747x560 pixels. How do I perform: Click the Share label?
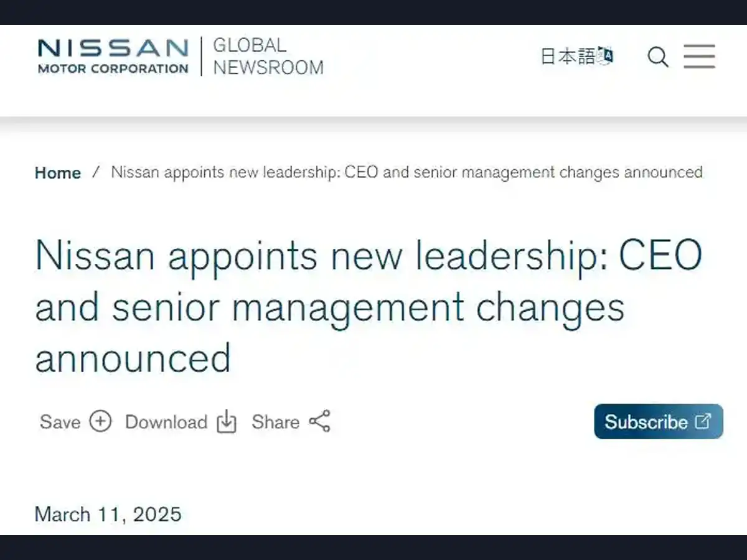275,422
